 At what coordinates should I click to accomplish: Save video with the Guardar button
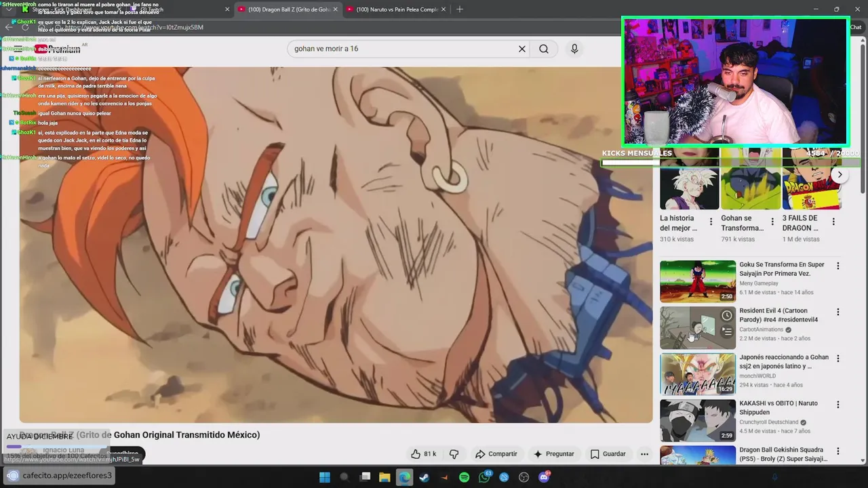[x=608, y=454]
